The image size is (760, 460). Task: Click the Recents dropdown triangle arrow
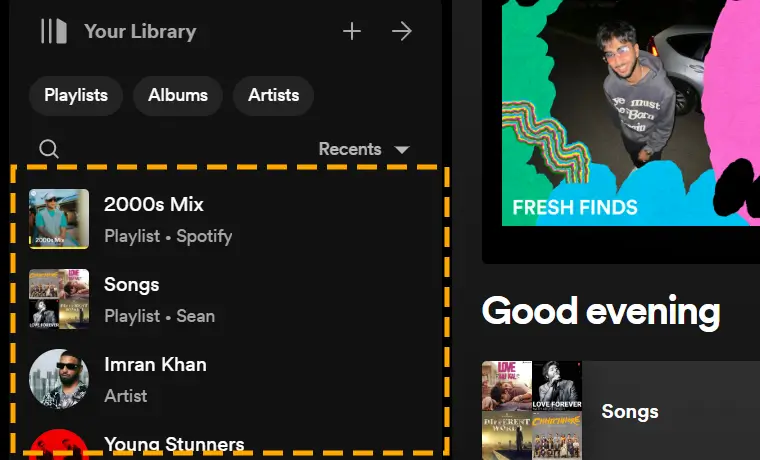(x=402, y=149)
